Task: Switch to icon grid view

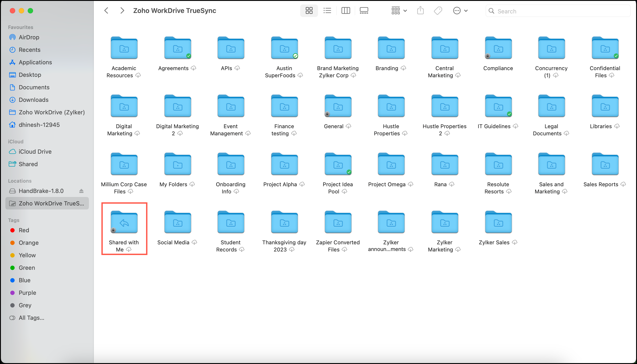Action: (309, 11)
